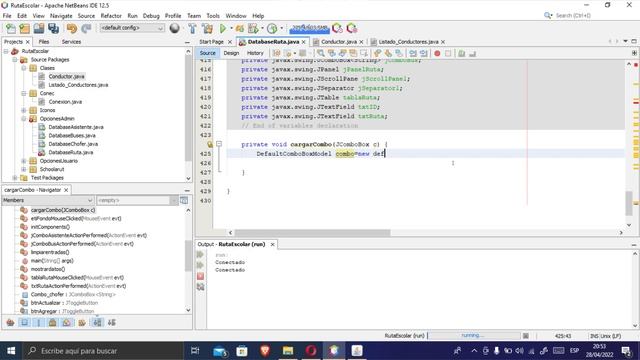The image size is (640, 360).
Task: Run the project with green play icon
Action: (x=222, y=29)
